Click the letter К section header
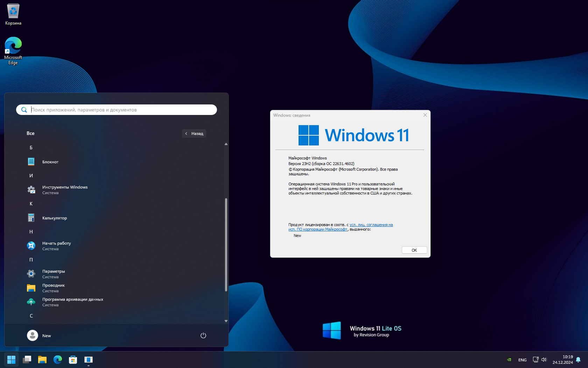 coord(31,204)
